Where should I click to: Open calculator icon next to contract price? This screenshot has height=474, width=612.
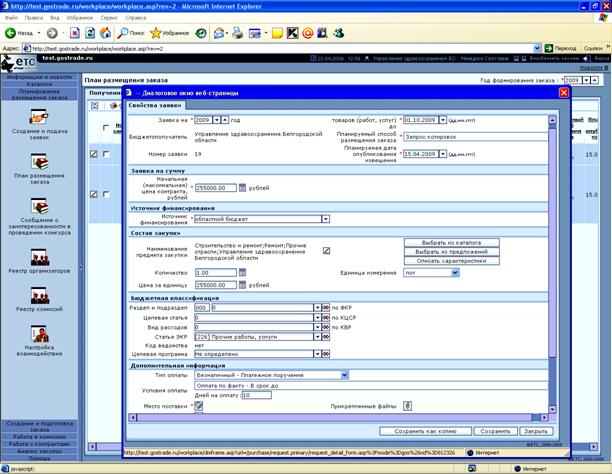[x=242, y=188]
